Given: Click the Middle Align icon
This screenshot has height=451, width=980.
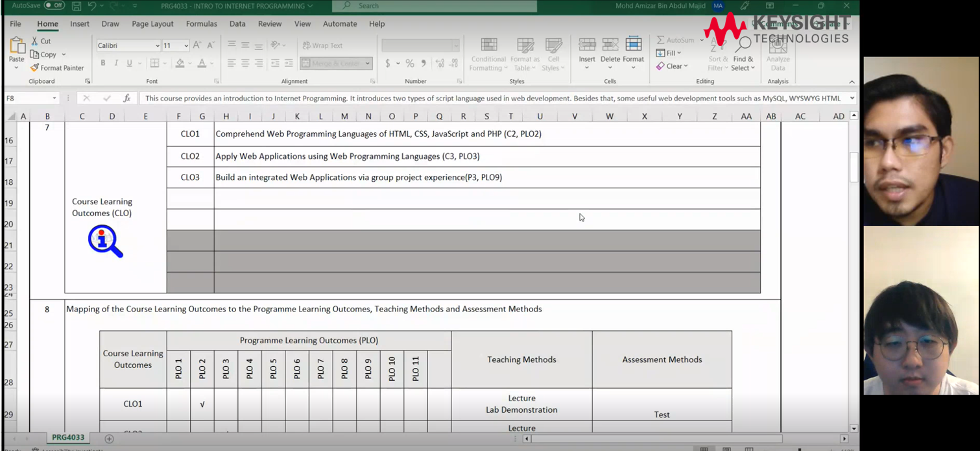Looking at the screenshot, I should pos(245,45).
